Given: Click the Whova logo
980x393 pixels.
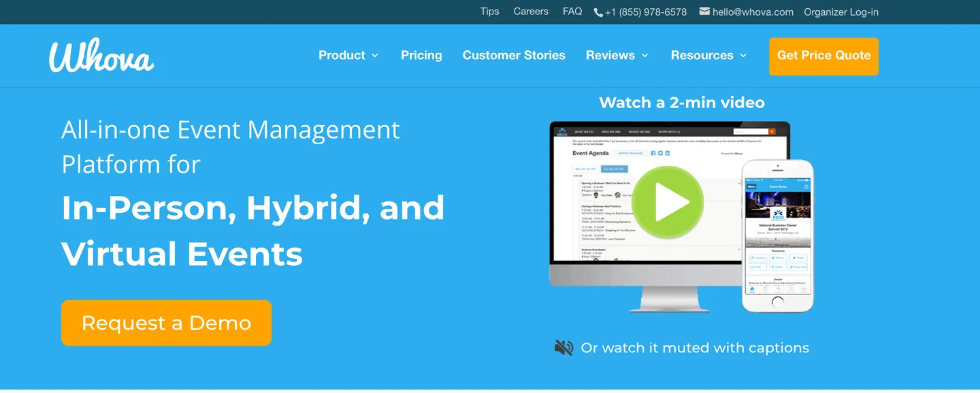Looking at the screenshot, I should click(101, 55).
